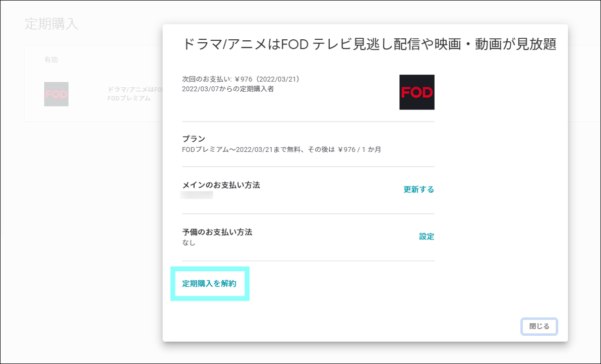Click the 予備のお支払い方法 label
This screenshot has width=601, height=364.
217,232
